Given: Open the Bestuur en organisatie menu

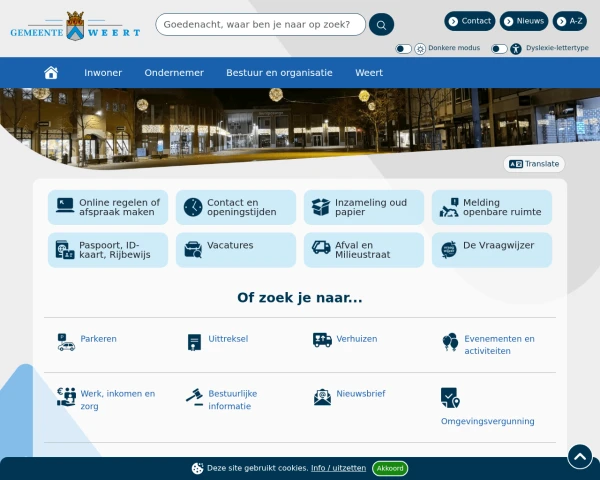Looking at the screenshot, I should tap(279, 73).
